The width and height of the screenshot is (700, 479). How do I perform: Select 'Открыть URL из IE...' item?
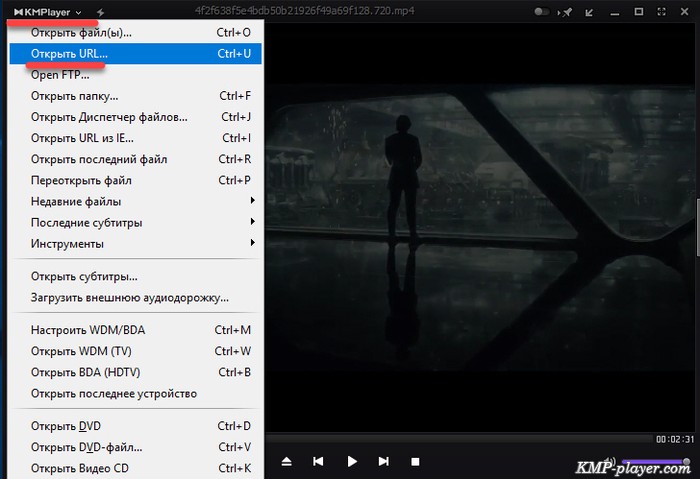click(x=135, y=138)
